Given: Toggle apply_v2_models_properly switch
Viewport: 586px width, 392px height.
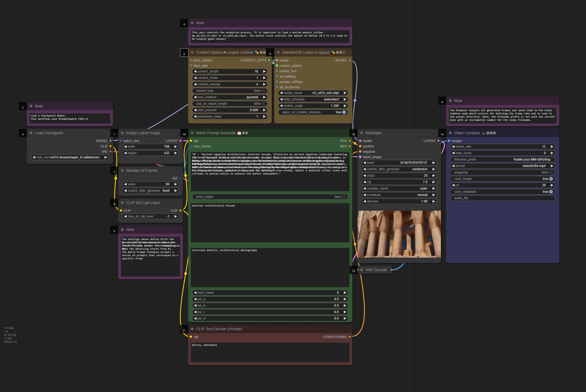Looking at the screenshot, I should point(313,112).
